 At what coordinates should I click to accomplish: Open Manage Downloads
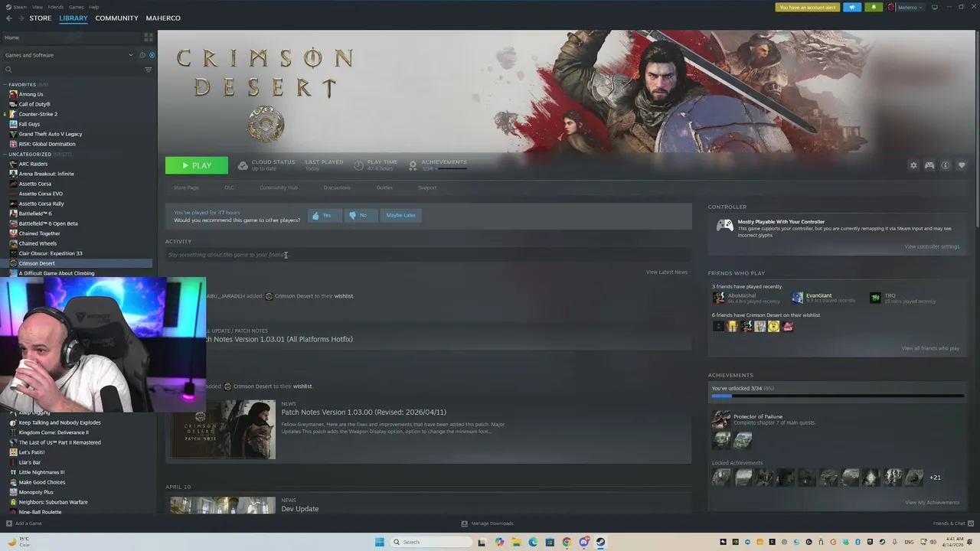click(x=487, y=523)
